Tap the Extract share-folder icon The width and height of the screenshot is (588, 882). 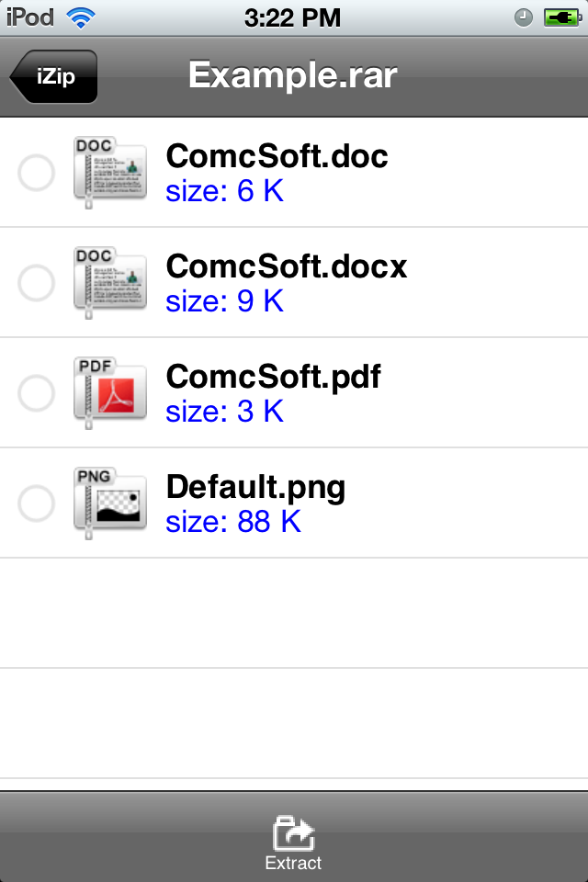click(x=293, y=833)
